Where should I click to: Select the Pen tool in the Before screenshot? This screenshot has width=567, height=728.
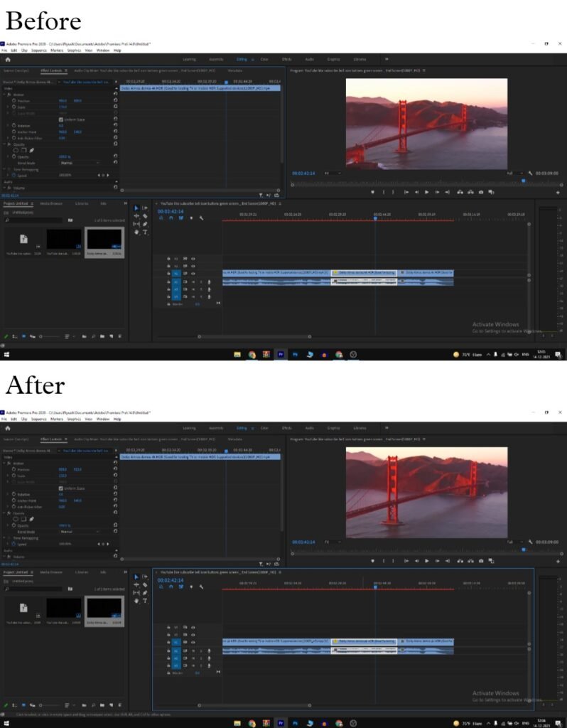[145, 224]
